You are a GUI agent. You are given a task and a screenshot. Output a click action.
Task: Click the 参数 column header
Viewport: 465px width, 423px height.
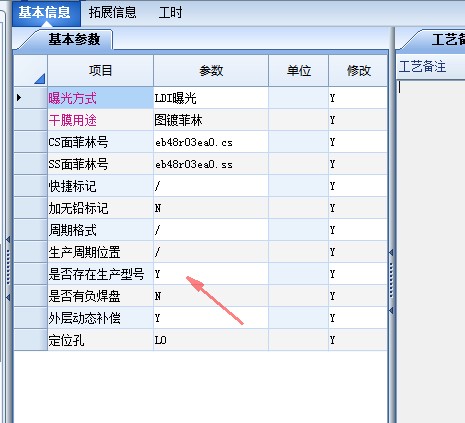211,71
